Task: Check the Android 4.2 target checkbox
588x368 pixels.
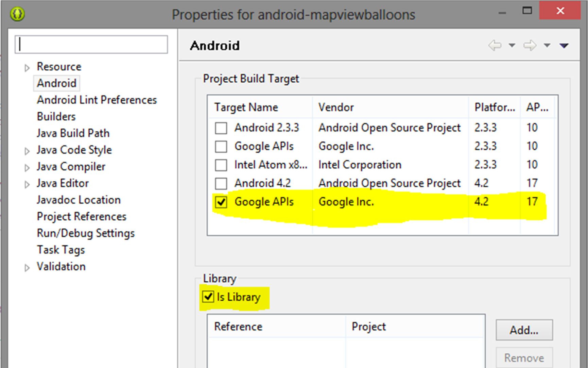Action: (221, 184)
